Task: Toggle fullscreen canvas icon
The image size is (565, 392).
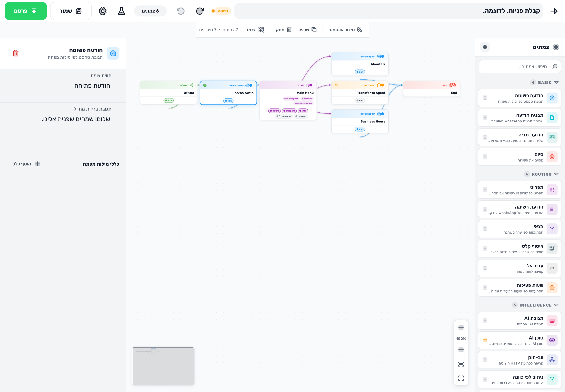Action: coord(461,378)
